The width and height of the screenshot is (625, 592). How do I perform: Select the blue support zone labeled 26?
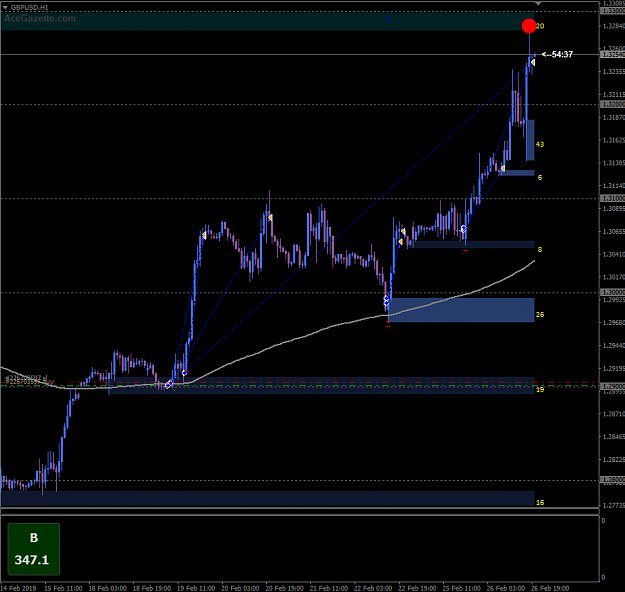(x=461, y=310)
